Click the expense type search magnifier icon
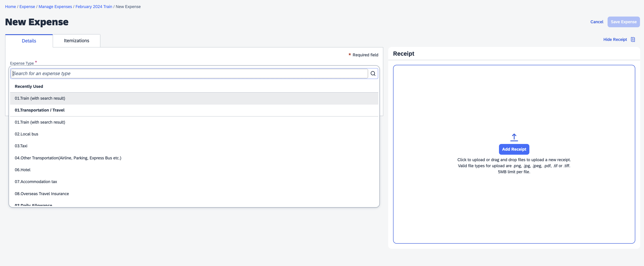This screenshot has width=644, height=266. tap(373, 74)
